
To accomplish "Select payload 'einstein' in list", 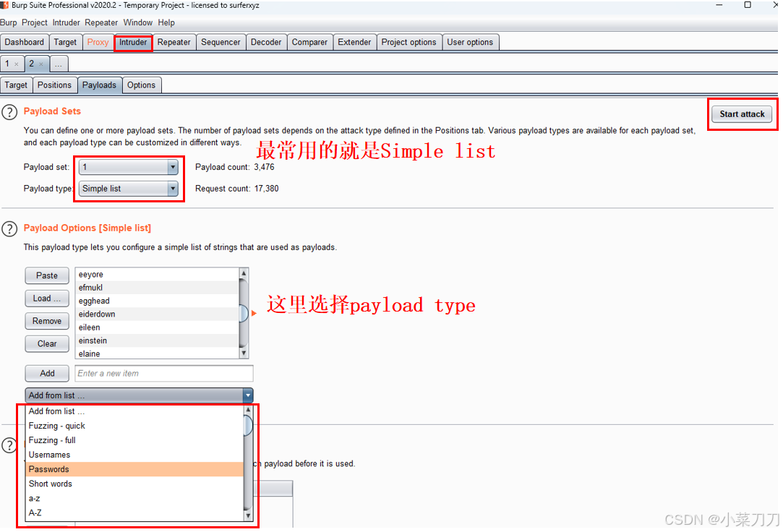I will [158, 340].
